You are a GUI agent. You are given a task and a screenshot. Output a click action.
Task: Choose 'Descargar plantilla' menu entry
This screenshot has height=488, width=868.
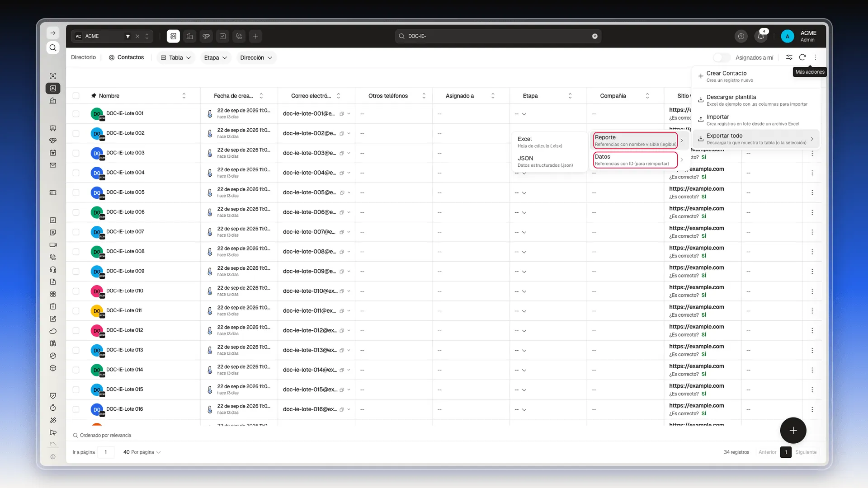coord(757,100)
